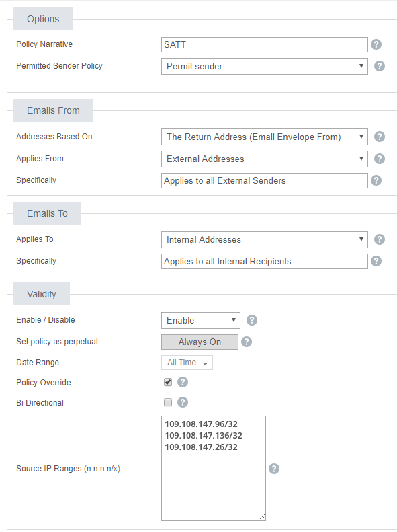
Task: Open help for Set policy as perpetual
Action: tap(247, 342)
